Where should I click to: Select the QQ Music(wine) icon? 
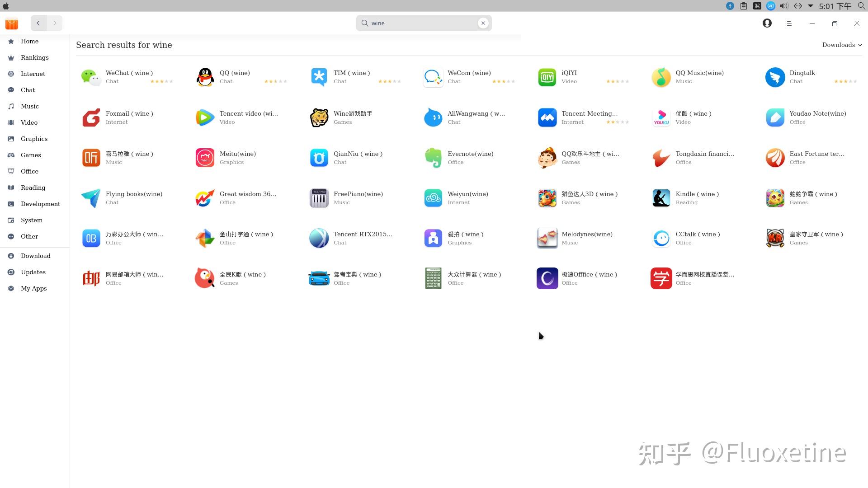coord(661,77)
